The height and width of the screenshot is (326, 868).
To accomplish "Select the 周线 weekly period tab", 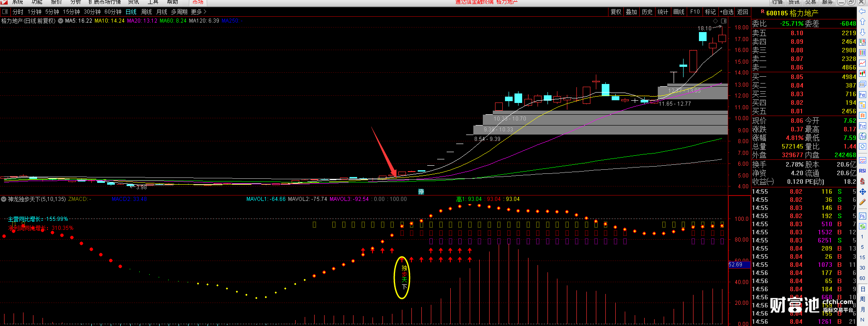I will point(146,12).
